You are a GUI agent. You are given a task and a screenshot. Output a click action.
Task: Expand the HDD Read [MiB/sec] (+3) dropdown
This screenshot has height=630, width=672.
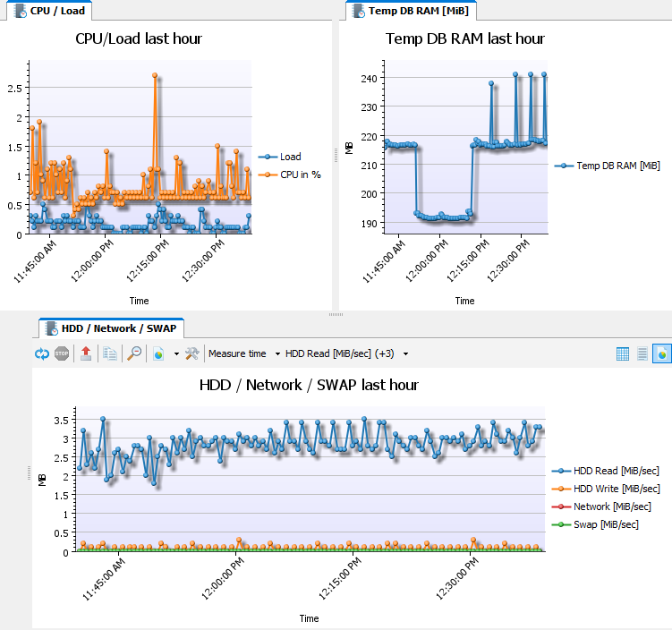[405, 353]
